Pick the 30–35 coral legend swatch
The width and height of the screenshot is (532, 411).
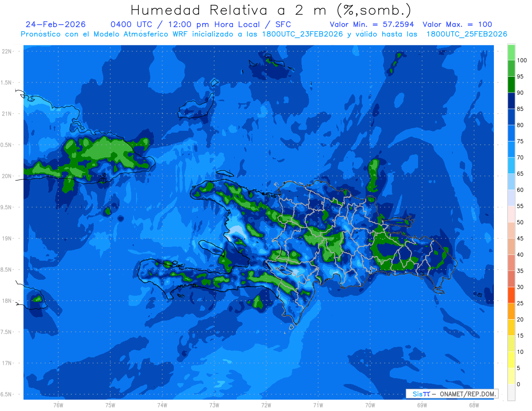[511, 279]
